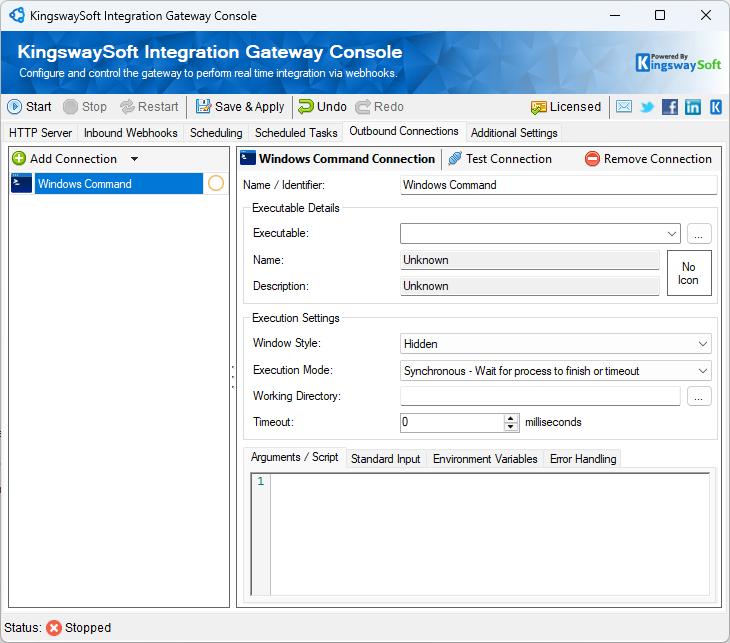This screenshot has height=643, width=730.
Task: Test the connection
Action: click(x=500, y=159)
